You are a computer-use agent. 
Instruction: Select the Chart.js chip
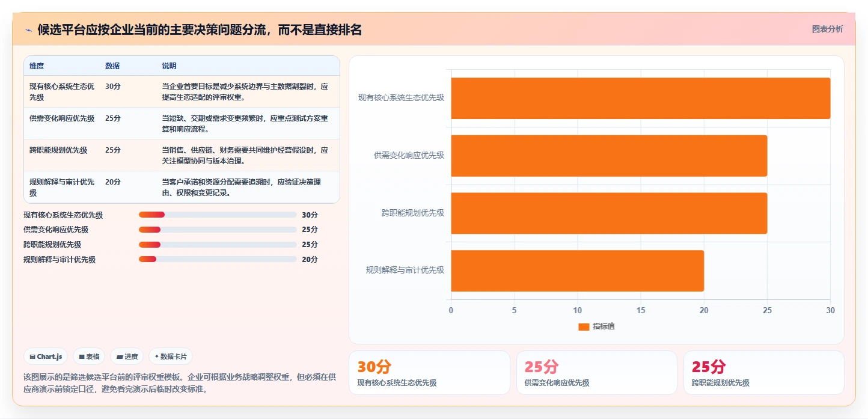click(x=46, y=356)
